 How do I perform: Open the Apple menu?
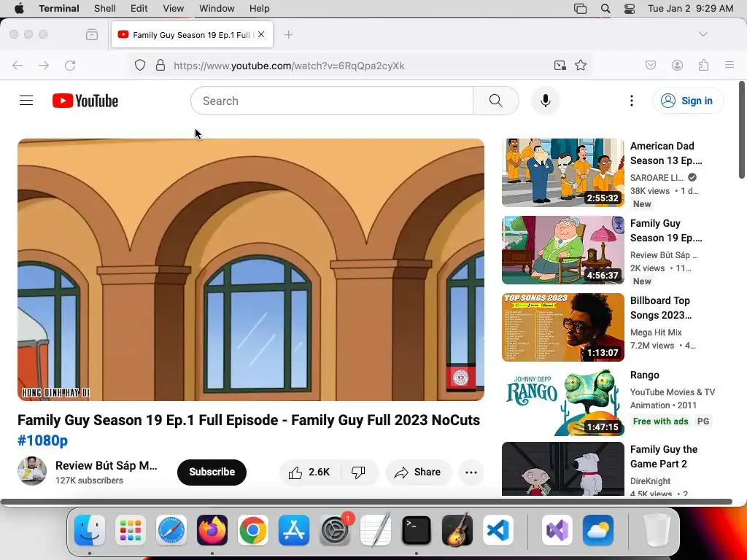click(19, 9)
